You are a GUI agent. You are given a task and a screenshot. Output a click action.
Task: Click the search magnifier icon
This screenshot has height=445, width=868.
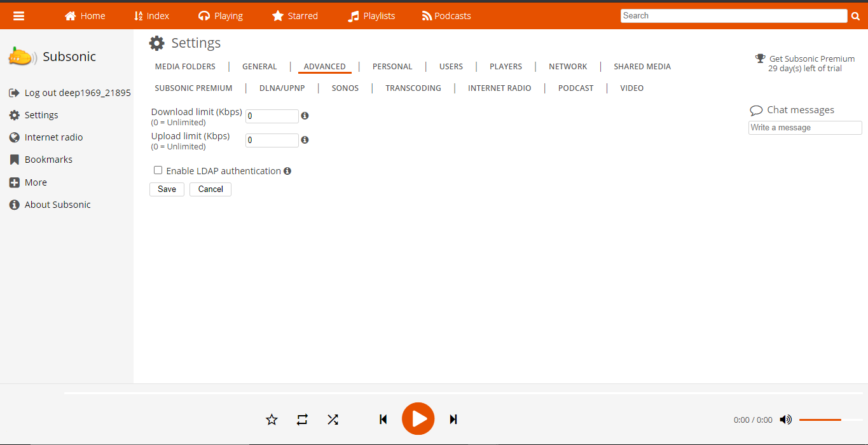pos(855,17)
